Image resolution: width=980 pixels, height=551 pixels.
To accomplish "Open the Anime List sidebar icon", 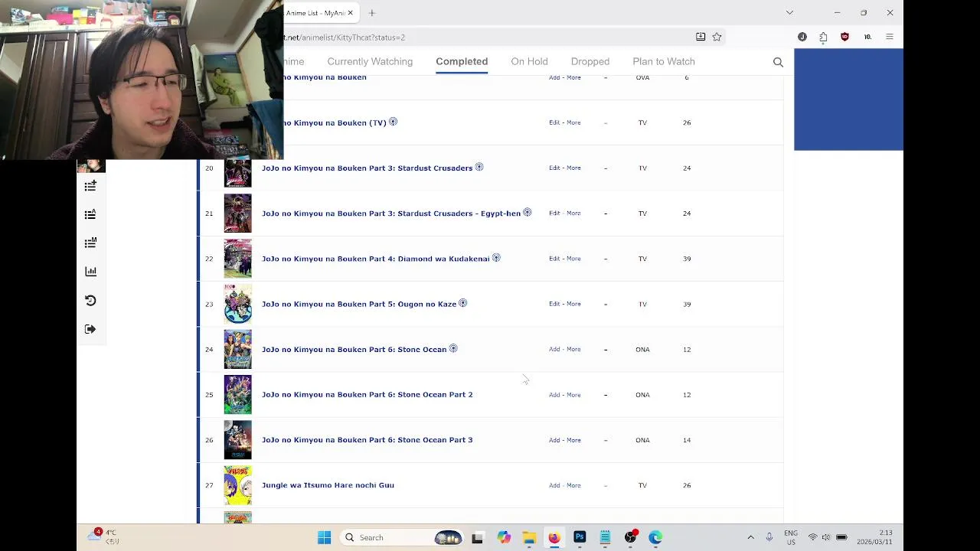I will [90, 214].
